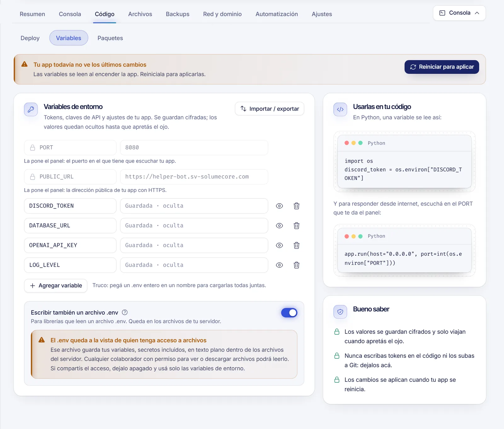Click the code icon beside Usarlas en tu código
504x429 pixels.
tap(340, 109)
